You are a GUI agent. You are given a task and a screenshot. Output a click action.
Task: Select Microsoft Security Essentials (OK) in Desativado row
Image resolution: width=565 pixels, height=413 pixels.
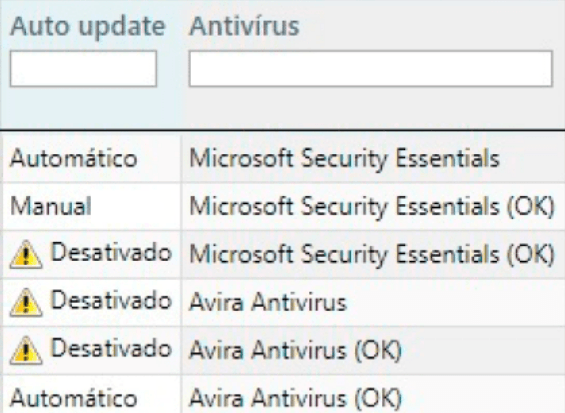[372, 254]
